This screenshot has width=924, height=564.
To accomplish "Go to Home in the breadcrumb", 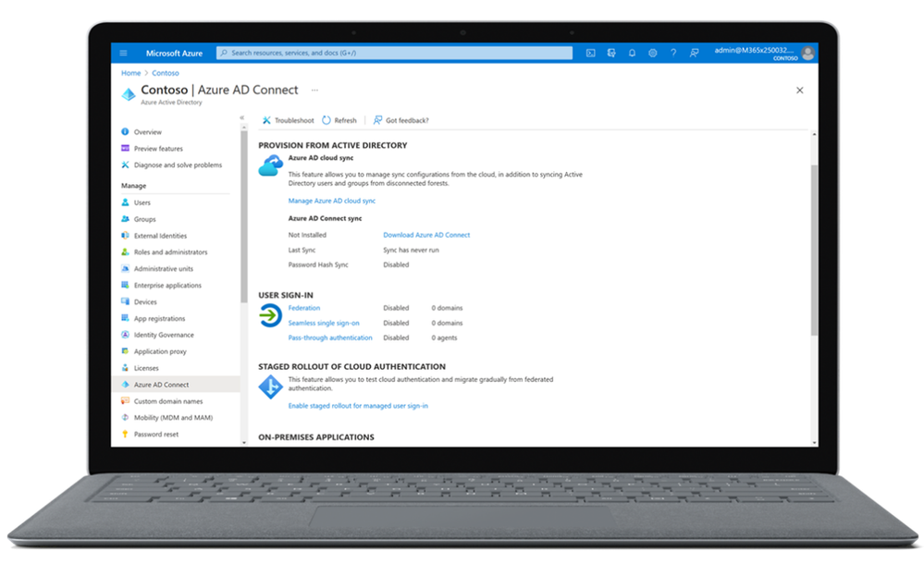I will click(x=130, y=73).
